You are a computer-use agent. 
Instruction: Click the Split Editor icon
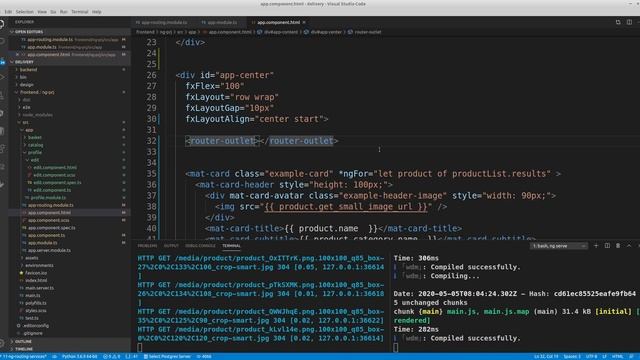tap(629, 22)
